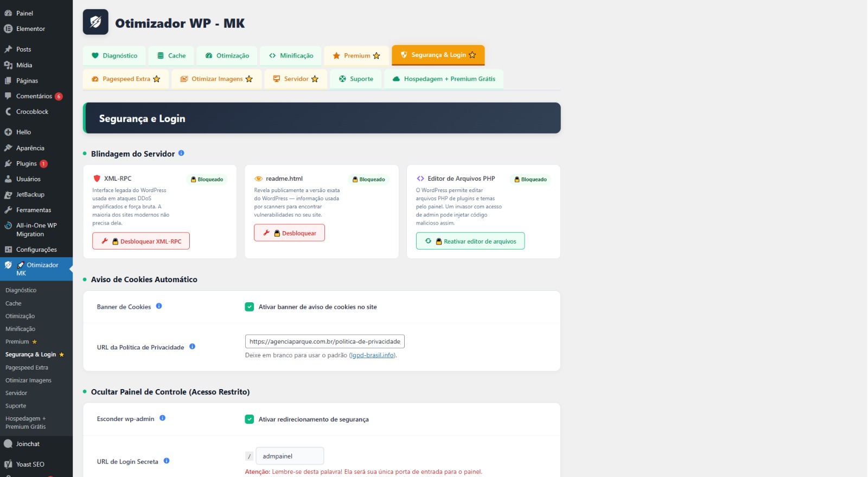Viewport: 868px width, 477px height.
Task: Click the JetBackup icon in sidebar
Action: 8,194
